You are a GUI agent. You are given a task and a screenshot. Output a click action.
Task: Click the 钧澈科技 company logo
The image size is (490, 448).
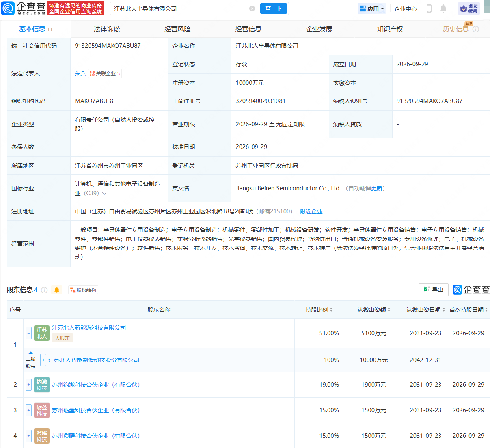point(42,385)
